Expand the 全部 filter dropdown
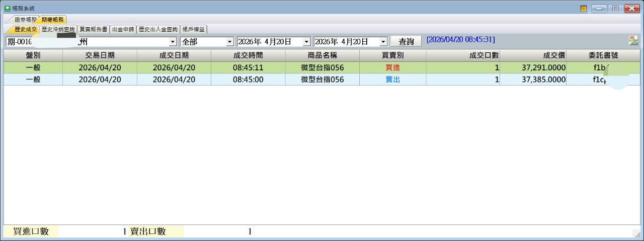The height and width of the screenshot is (241, 644). coord(230,42)
